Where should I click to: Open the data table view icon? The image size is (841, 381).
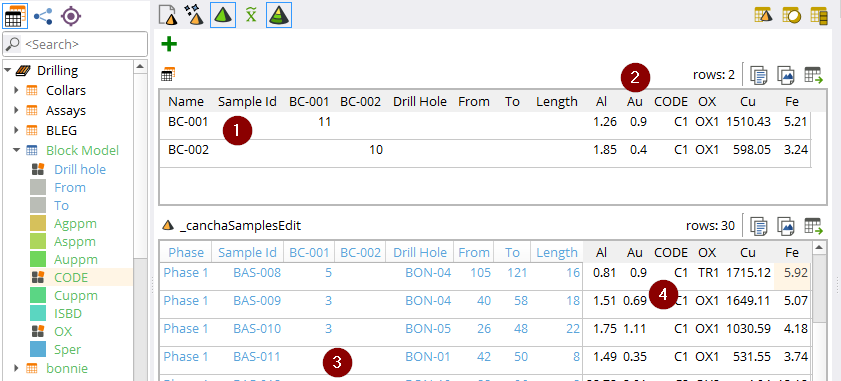click(16, 16)
